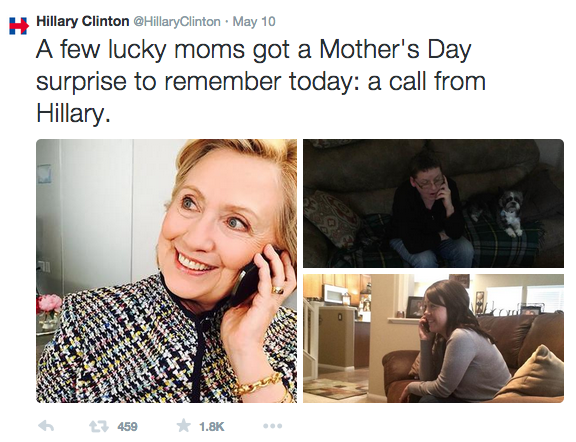Click the @HillaryClinton handle
Image resolution: width=576 pixels, height=442 pixels.
point(176,22)
